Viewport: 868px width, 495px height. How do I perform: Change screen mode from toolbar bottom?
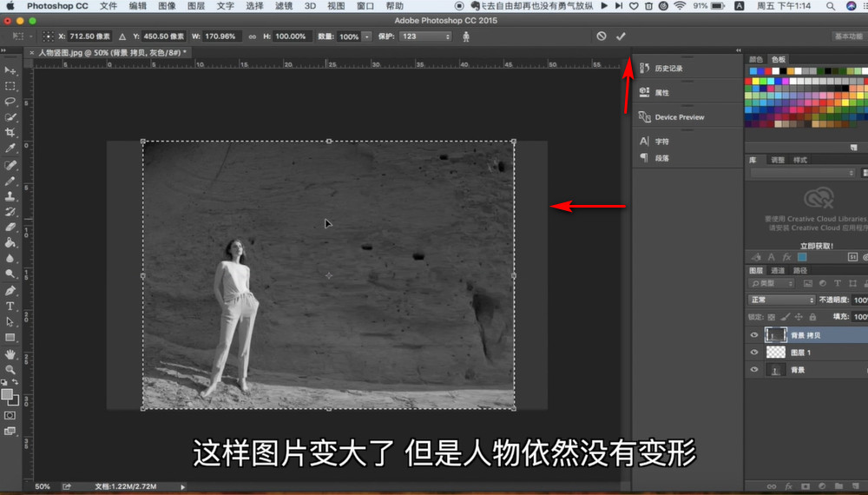[x=10, y=431]
